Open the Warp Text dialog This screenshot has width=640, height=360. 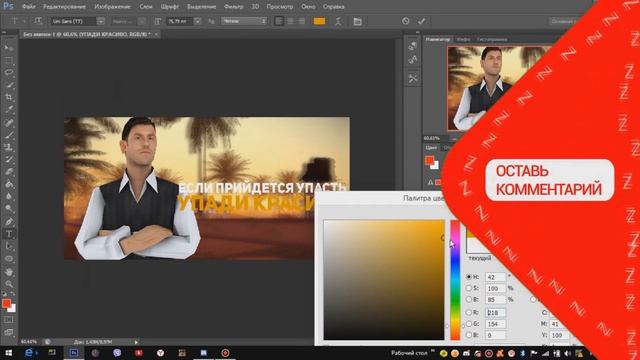click(338, 21)
